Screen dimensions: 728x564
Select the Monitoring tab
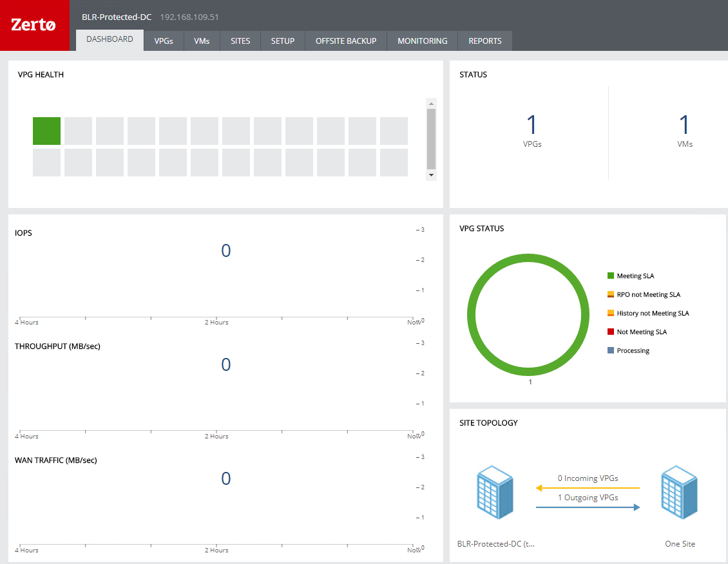(x=422, y=41)
